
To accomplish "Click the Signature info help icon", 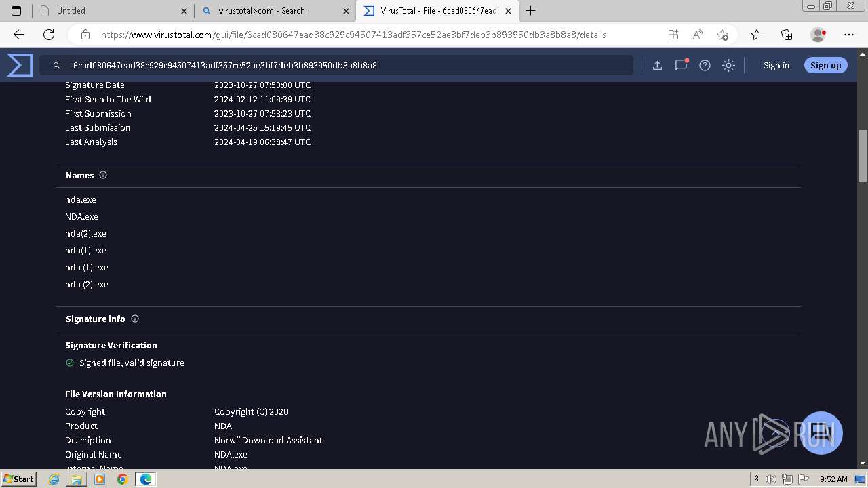I will tap(135, 319).
